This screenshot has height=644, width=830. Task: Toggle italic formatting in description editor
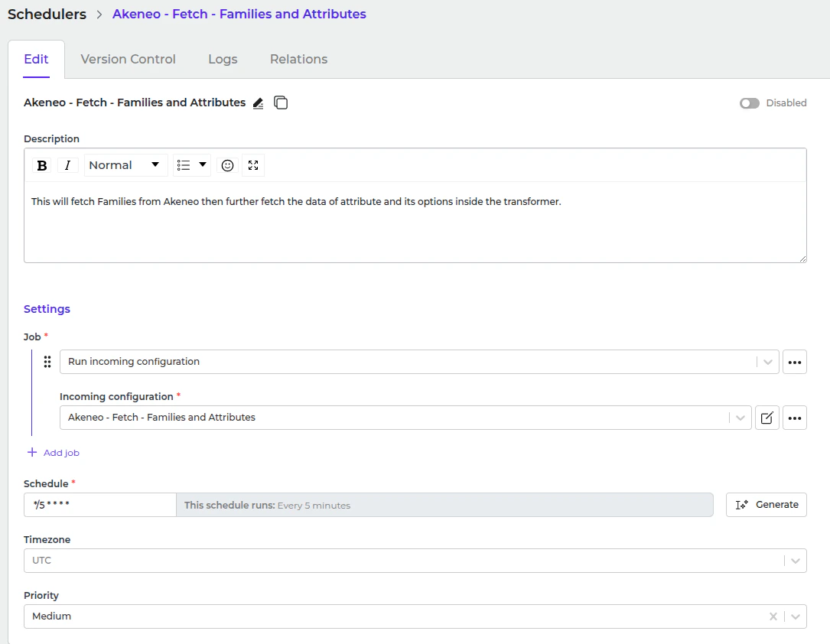[68, 166]
